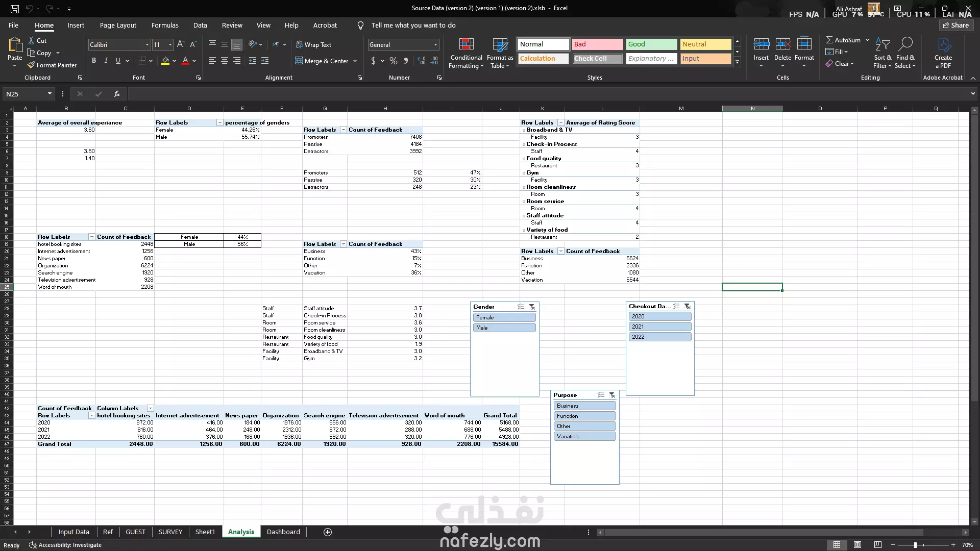Toggle multi-select on Purpose slicer

pos(601,395)
